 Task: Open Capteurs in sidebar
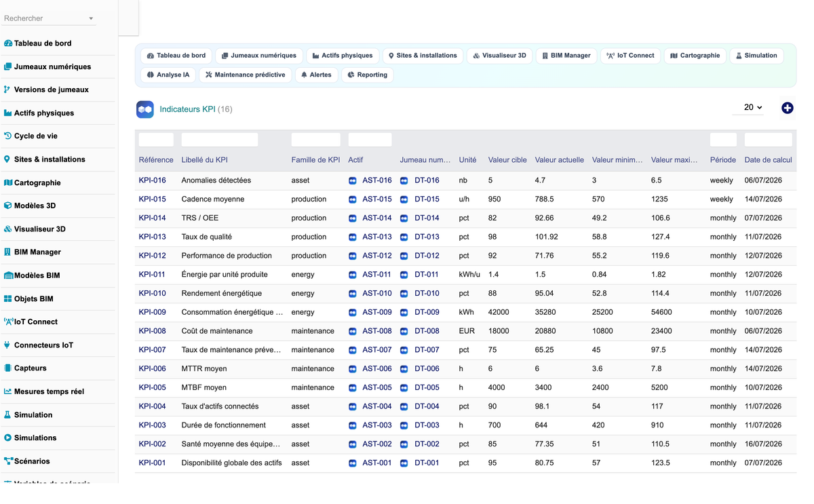(25, 368)
